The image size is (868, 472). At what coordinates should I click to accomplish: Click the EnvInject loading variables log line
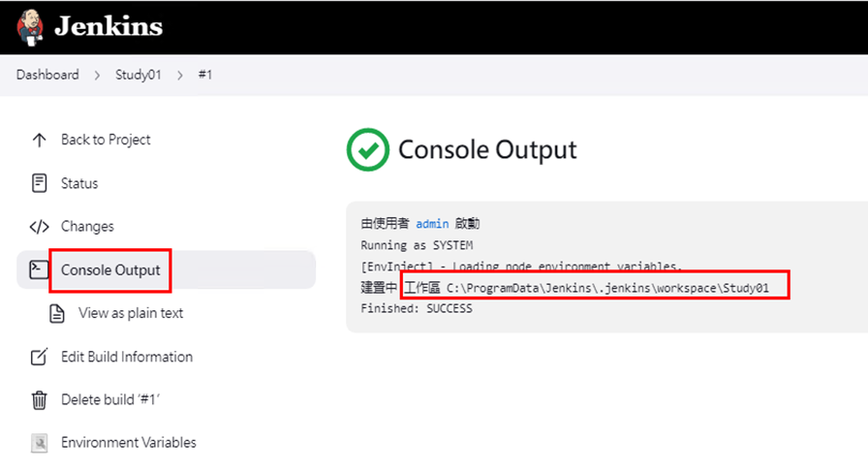[x=521, y=267]
